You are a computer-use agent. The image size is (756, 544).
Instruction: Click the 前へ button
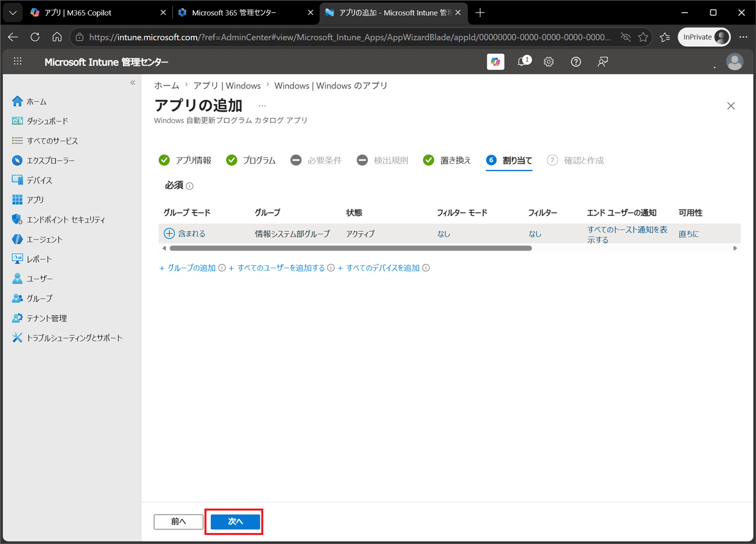click(178, 521)
